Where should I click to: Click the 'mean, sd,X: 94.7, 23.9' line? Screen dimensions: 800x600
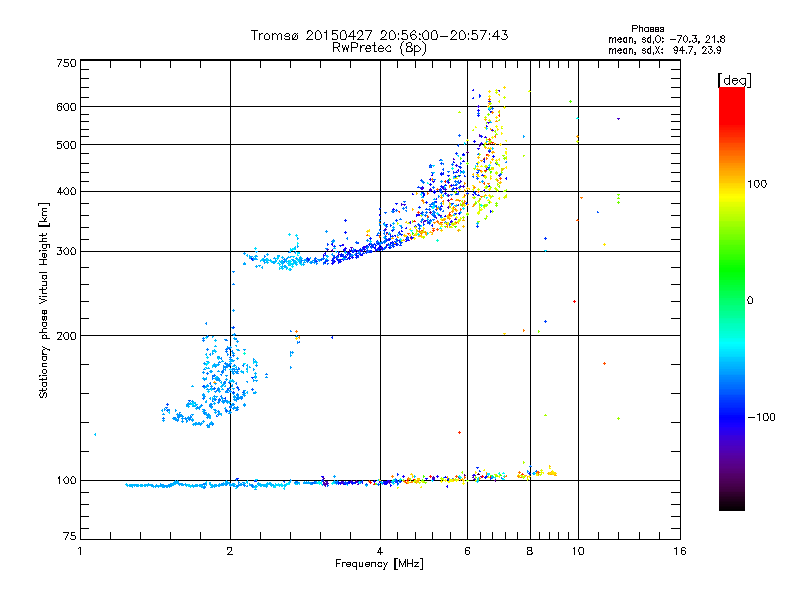point(664,50)
